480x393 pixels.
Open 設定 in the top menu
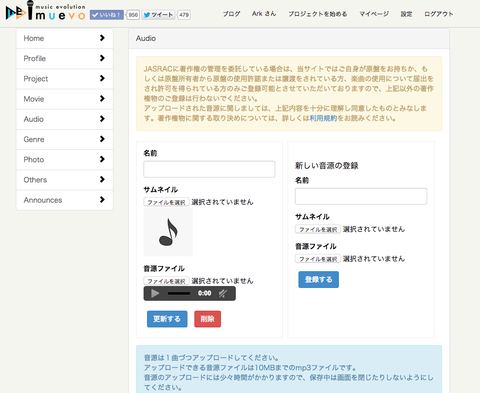pos(406,14)
